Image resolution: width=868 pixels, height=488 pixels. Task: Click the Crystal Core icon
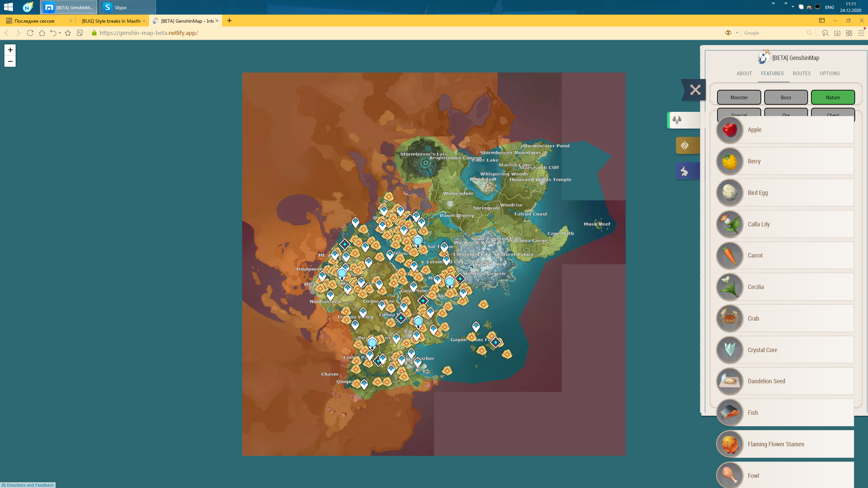click(730, 350)
